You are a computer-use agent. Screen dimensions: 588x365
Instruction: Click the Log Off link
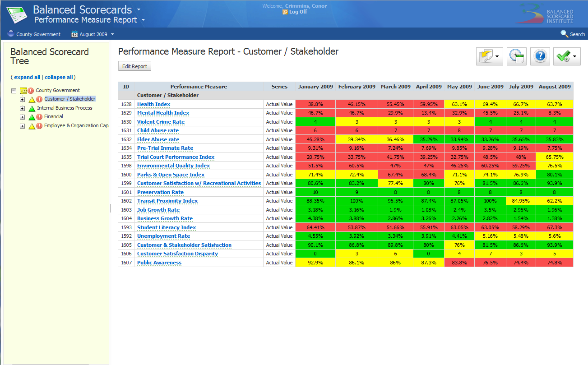click(297, 12)
